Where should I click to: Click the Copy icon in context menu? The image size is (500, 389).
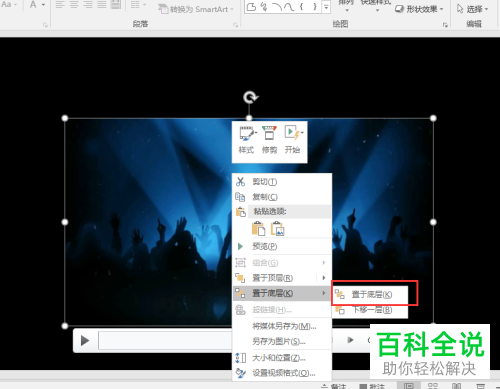(x=240, y=197)
